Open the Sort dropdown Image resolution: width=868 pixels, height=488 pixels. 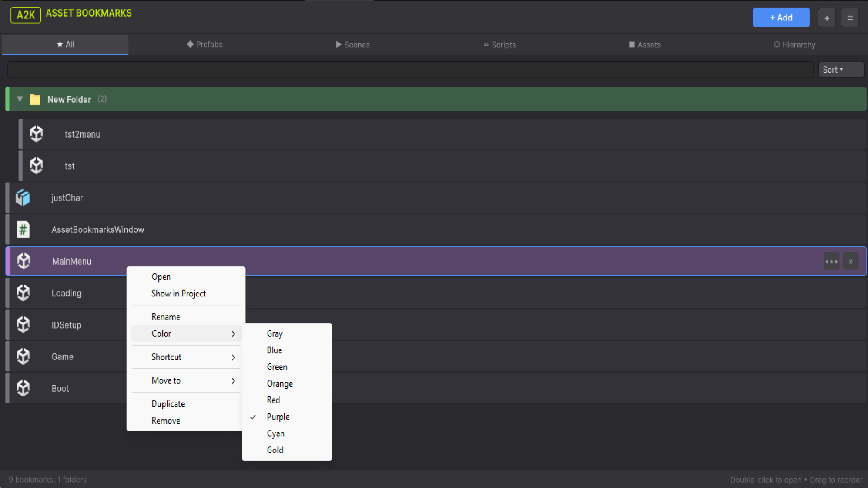pyautogui.click(x=840, y=70)
